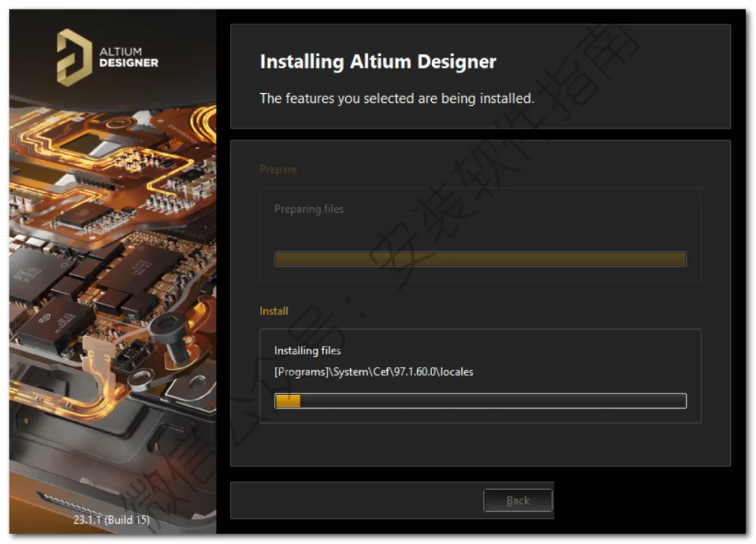Click the Preparing files progress bar
756x544 pixels.
pos(480,259)
